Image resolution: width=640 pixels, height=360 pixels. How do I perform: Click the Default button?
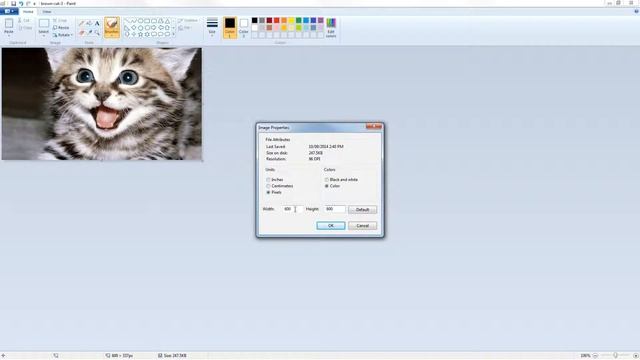pyautogui.click(x=362, y=210)
